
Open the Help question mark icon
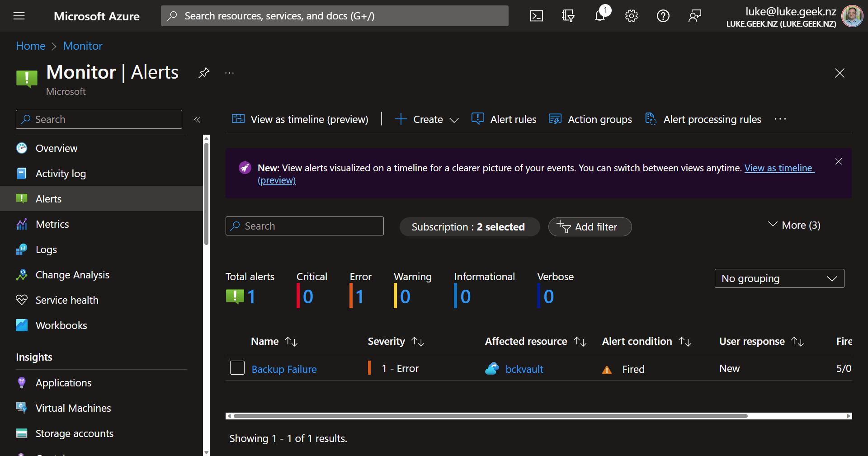point(663,16)
